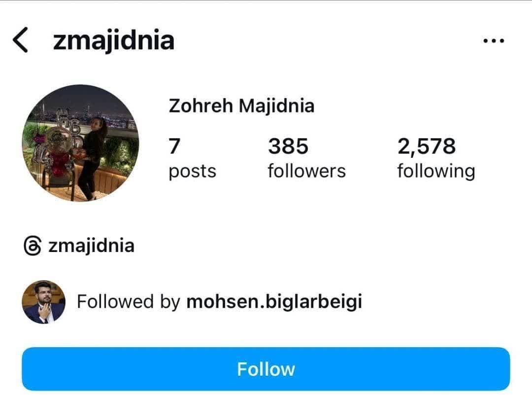Click the Zohreh Majidnia display name
Viewport: 532px width, 396px height.
(x=241, y=106)
